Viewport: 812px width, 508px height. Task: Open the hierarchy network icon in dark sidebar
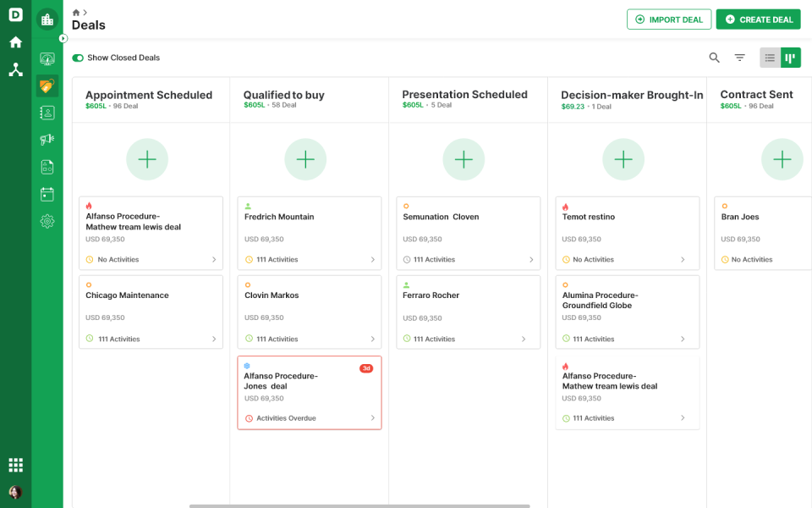(15, 69)
